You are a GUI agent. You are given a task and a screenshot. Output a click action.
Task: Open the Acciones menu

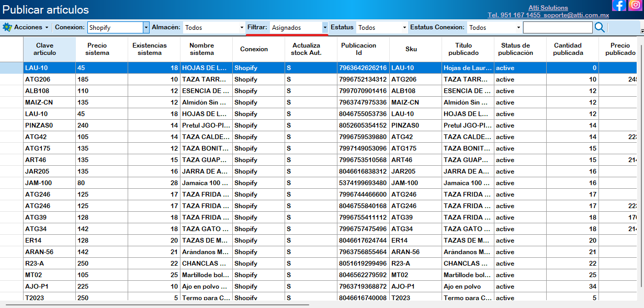coord(26,27)
